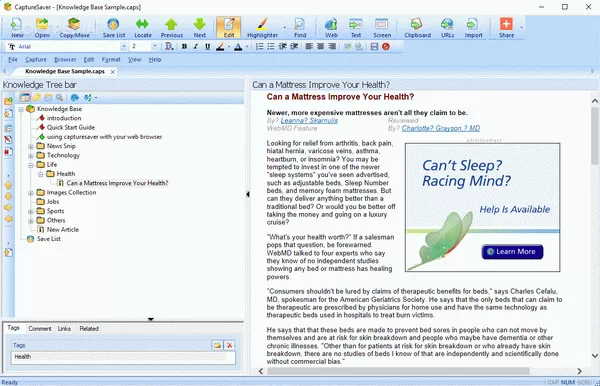Expand the Technology folder
The width and height of the screenshot is (600, 386).
click(31, 156)
